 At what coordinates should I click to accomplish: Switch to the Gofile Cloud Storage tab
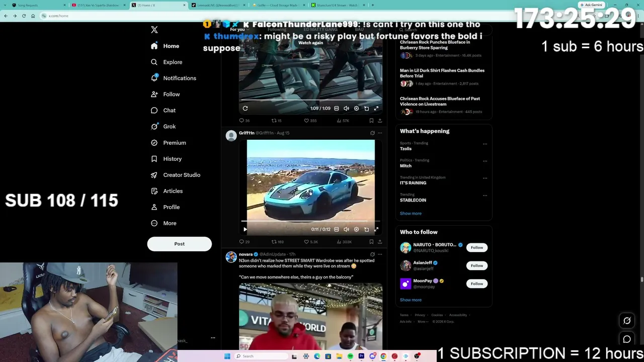tap(278, 5)
